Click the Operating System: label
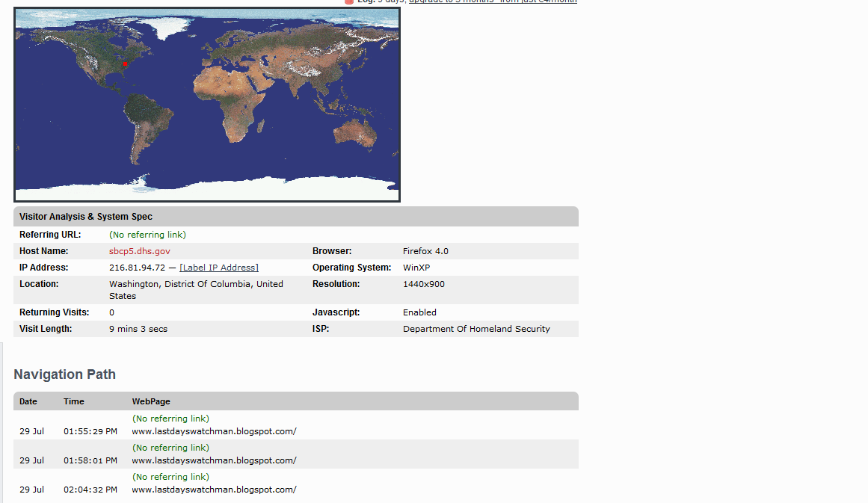 click(x=351, y=268)
